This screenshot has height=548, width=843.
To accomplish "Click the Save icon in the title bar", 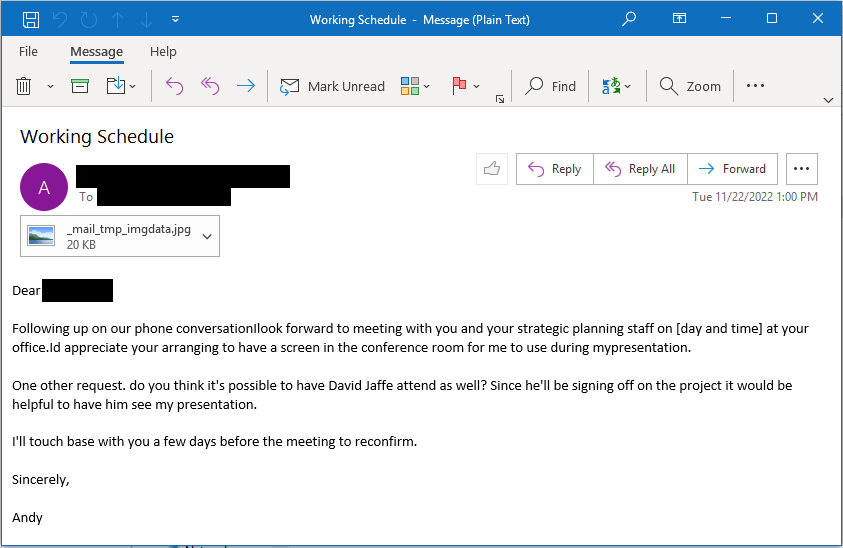I will 31,20.
